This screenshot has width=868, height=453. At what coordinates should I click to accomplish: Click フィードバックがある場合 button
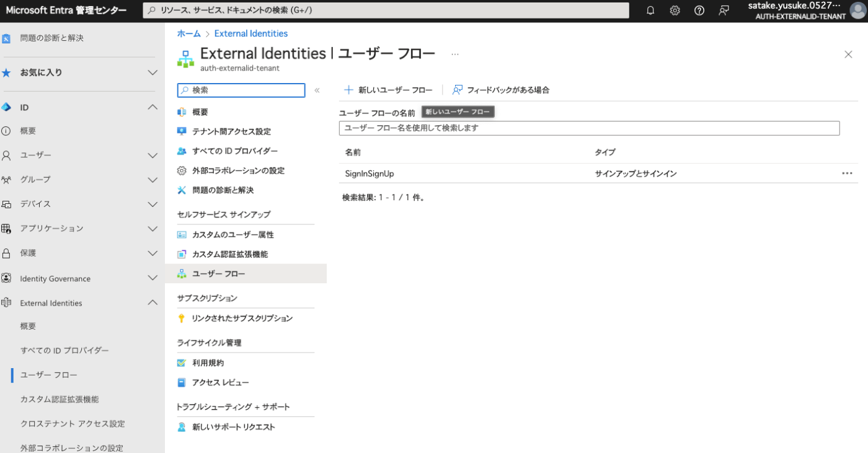point(501,90)
